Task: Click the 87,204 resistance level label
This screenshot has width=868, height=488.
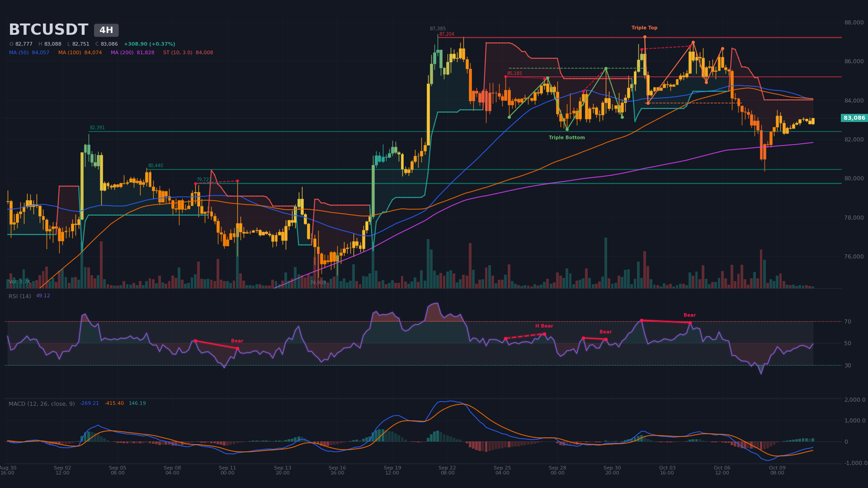Action: click(447, 34)
